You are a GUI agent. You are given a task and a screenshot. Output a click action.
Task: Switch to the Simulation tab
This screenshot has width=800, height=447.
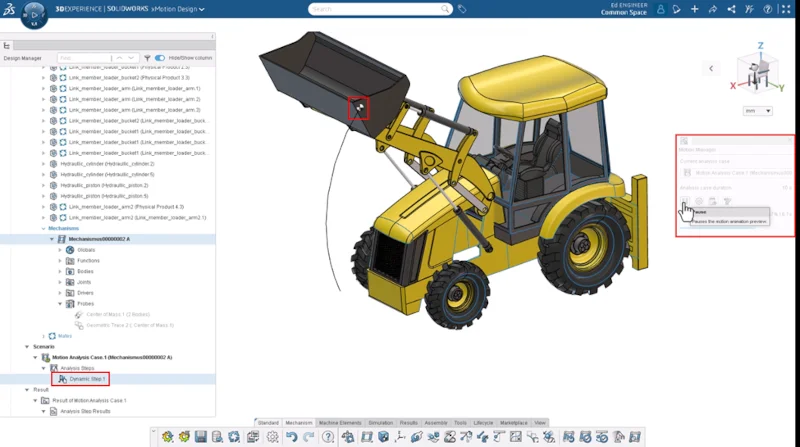[380, 423]
